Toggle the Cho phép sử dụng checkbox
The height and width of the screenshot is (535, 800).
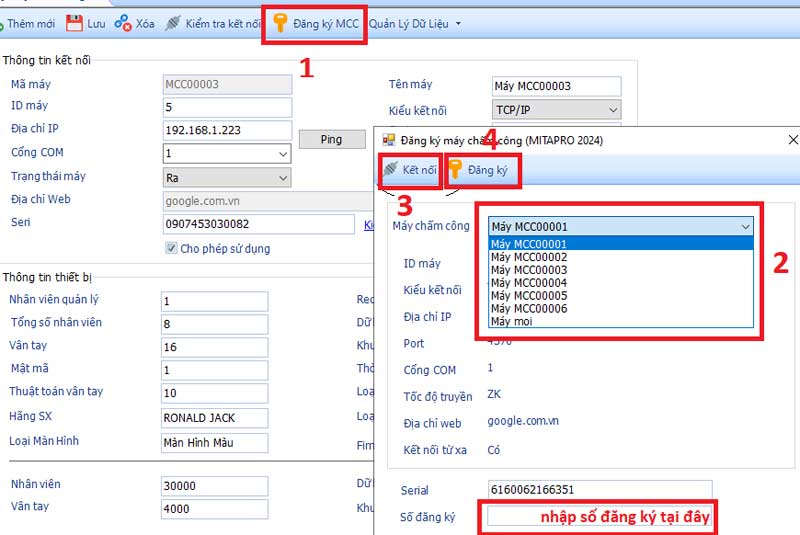pos(172,248)
